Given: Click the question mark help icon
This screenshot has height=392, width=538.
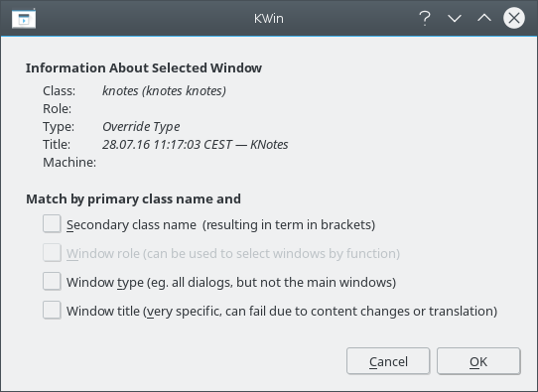Looking at the screenshot, I should click(x=425, y=18).
